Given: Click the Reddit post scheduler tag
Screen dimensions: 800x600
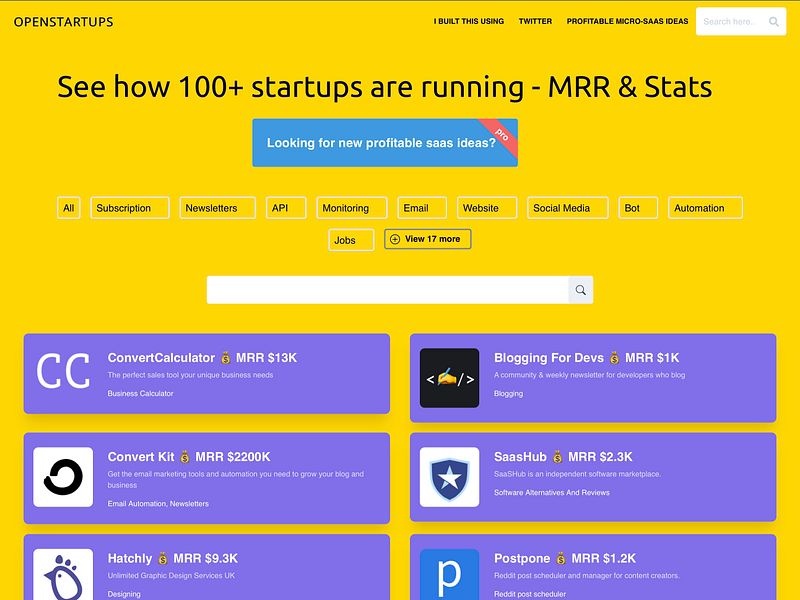Looking at the screenshot, I should [530, 594].
